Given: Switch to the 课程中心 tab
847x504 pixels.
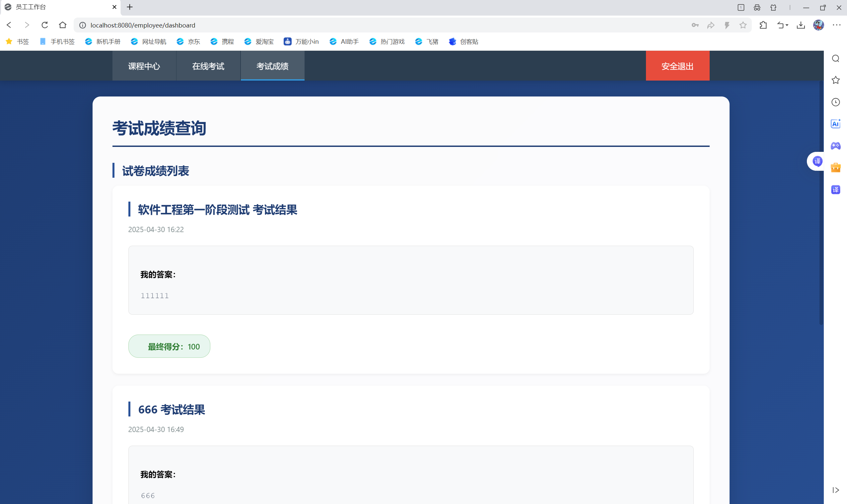Looking at the screenshot, I should tap(144, 66).
